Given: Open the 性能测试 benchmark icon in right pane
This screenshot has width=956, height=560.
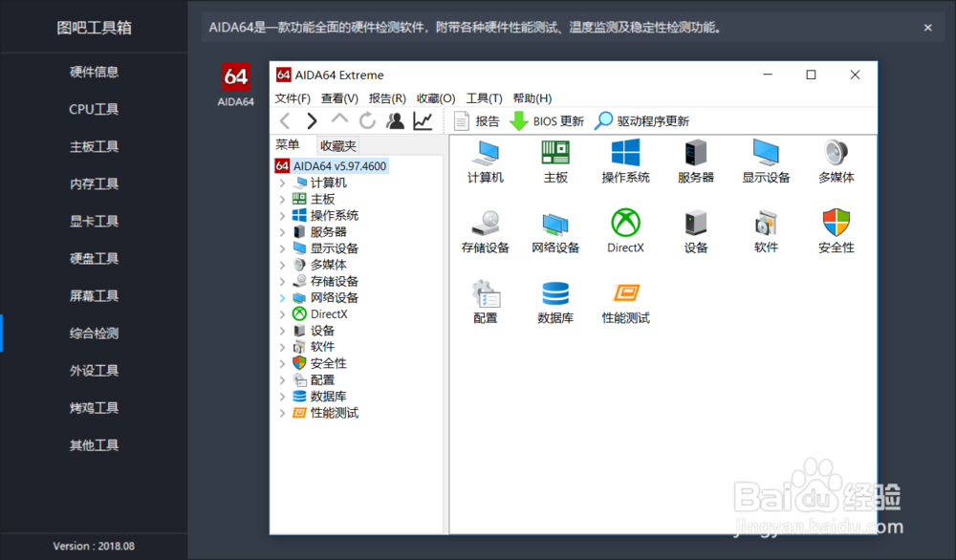Looking at the screenshot, I should click(625, 302).
